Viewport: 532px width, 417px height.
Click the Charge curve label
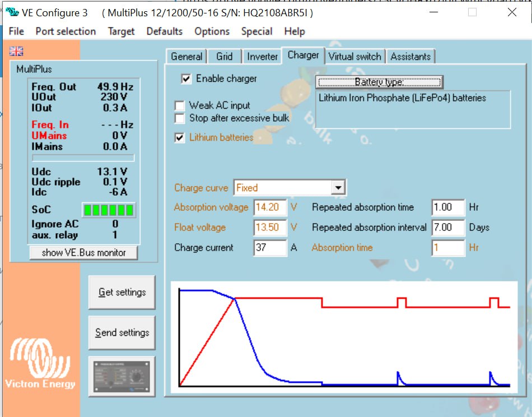(201, 188)
